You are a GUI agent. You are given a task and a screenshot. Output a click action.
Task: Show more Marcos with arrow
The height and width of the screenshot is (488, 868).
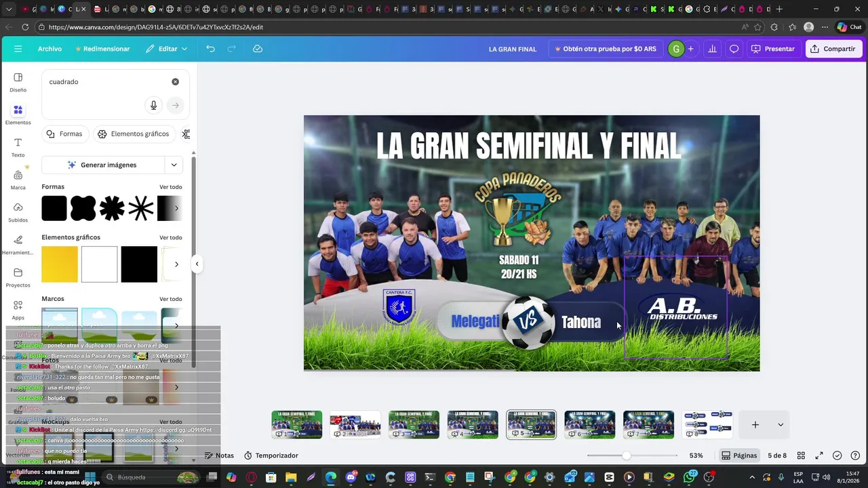(x=176, y=325)
